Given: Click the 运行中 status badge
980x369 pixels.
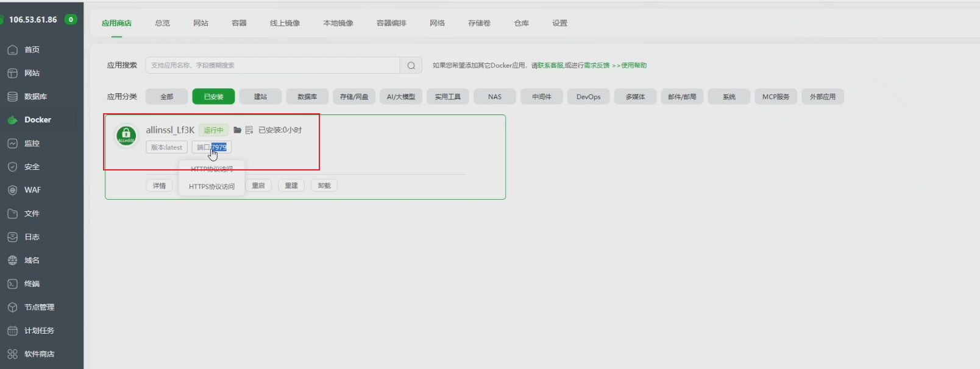Looking at the screenshot, I should (x=213, y=130).
